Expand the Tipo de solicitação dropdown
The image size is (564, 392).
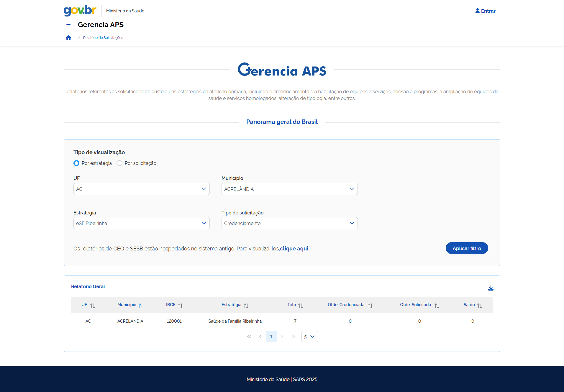(289, 223)
